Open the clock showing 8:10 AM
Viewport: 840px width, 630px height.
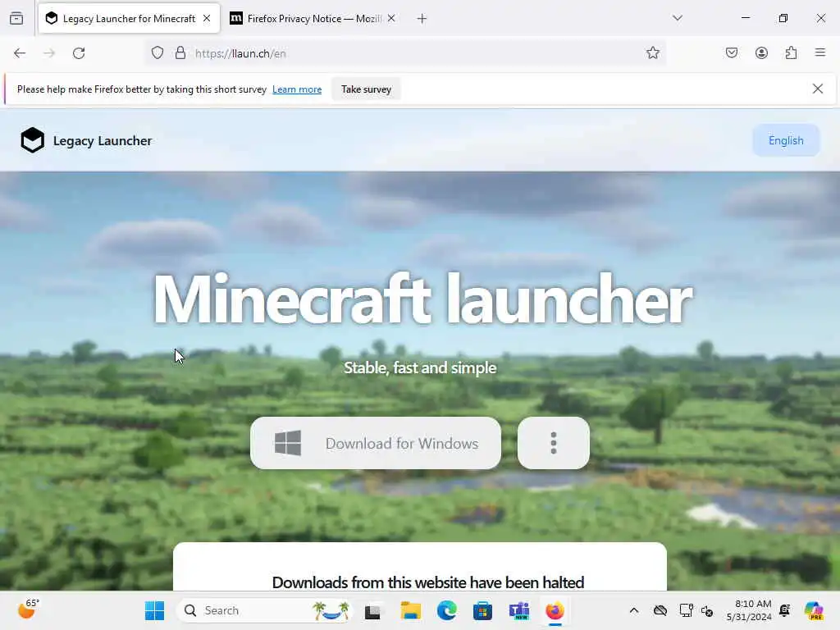coord(749,610)
